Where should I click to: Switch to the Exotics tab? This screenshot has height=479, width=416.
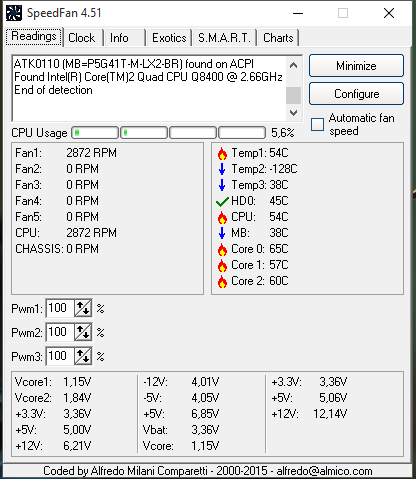click(169, 38)
